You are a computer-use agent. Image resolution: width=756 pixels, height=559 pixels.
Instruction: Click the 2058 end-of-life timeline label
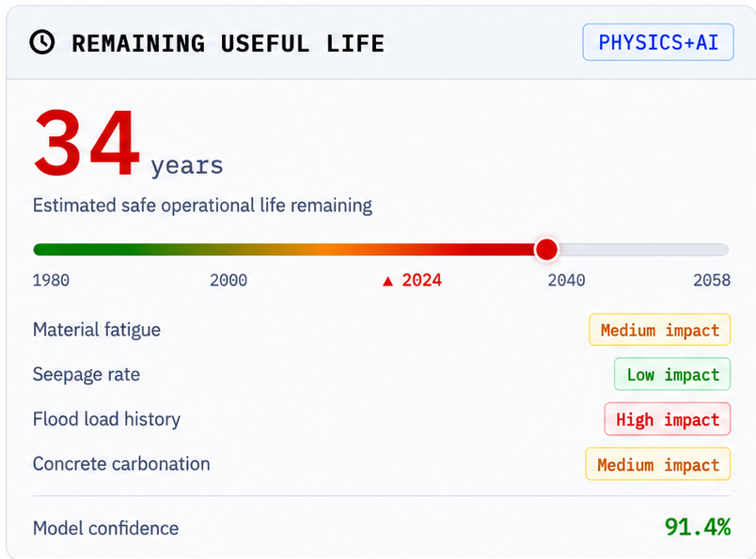(x=712, y=281)
